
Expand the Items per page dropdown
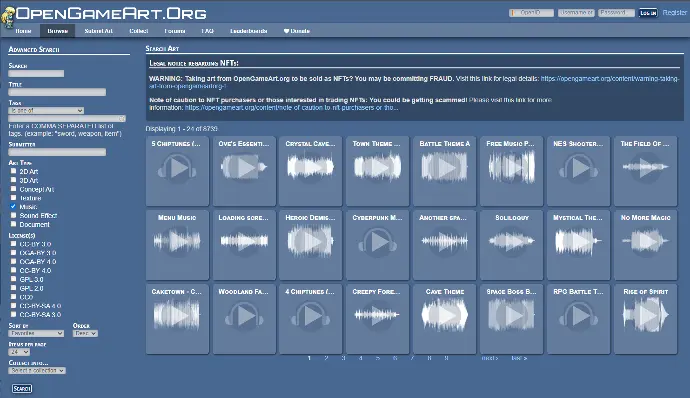click(19, 352)
